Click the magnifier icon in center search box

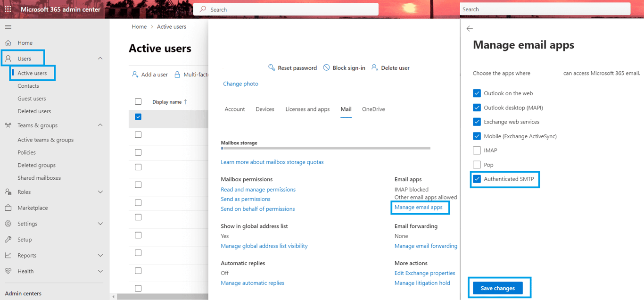tap(203, 9)
